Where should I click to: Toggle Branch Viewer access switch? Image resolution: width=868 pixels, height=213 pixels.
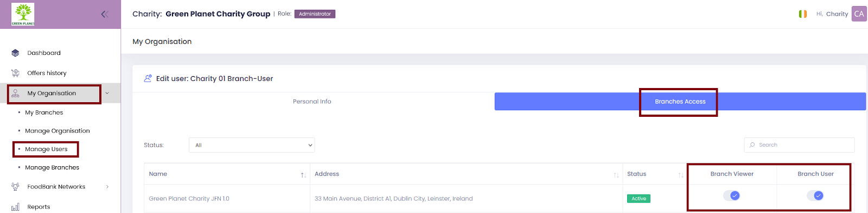pyautogui.click(x=732, y=196)
